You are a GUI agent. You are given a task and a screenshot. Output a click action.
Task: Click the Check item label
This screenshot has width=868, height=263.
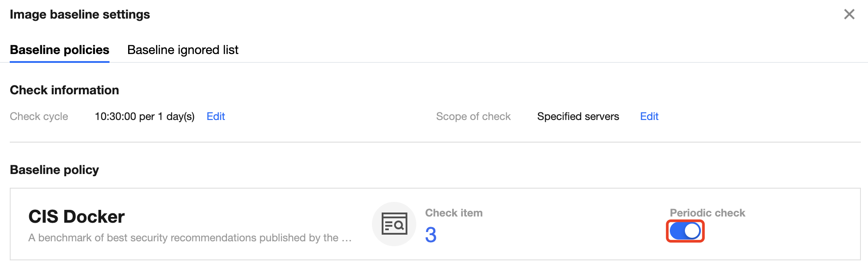[x=454, y=213]
